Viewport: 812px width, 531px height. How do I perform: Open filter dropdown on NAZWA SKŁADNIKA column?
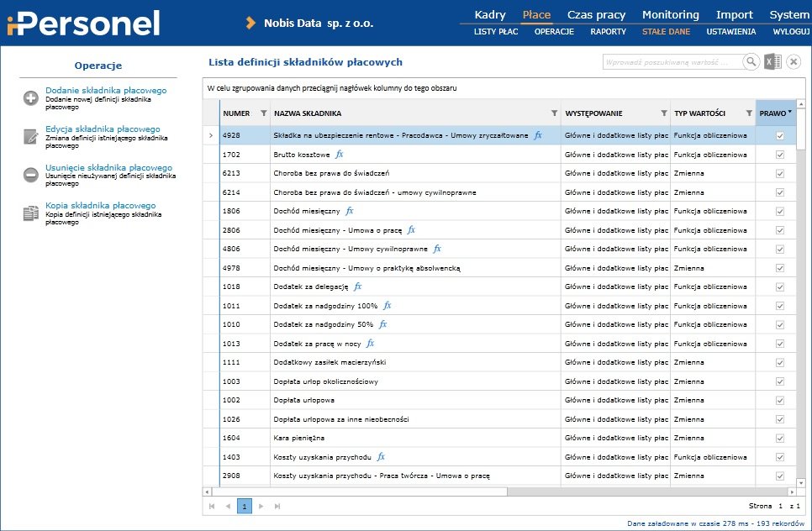click(x=554, y=113)
